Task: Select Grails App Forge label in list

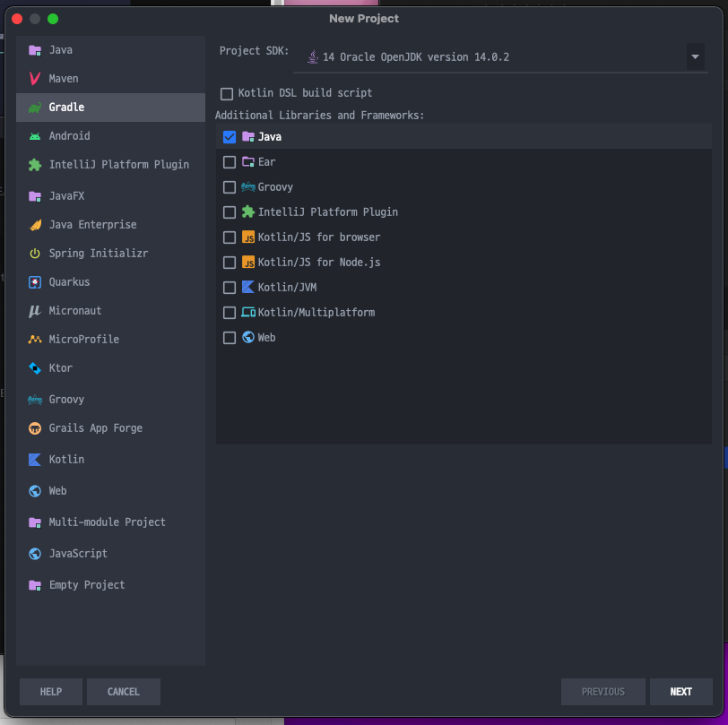Action: [x=96, y=428]
